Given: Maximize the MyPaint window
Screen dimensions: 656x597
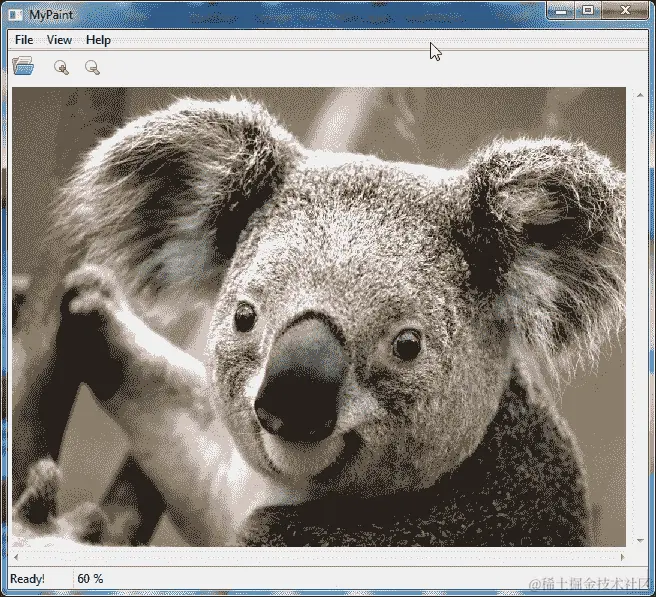Looking at the screenshot, I should pyautogui.click(x=588, y=11).
